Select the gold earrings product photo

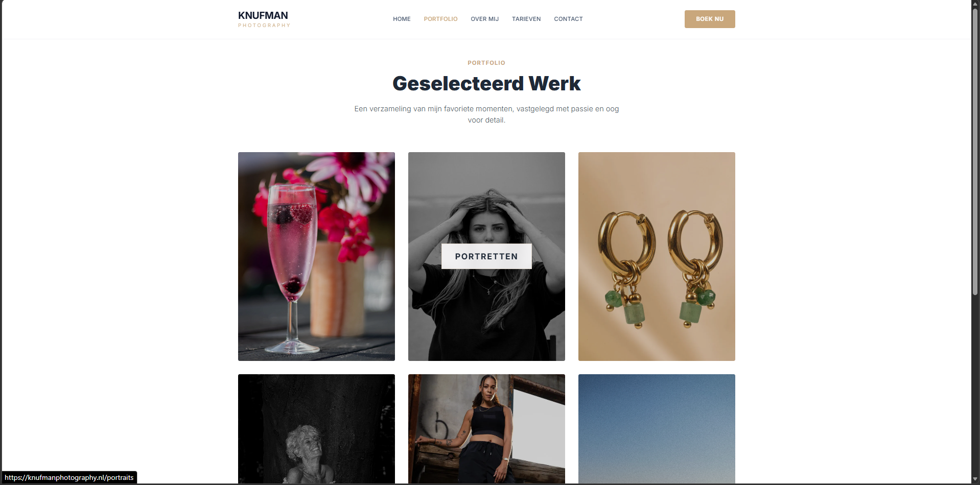tap(657, 256)
